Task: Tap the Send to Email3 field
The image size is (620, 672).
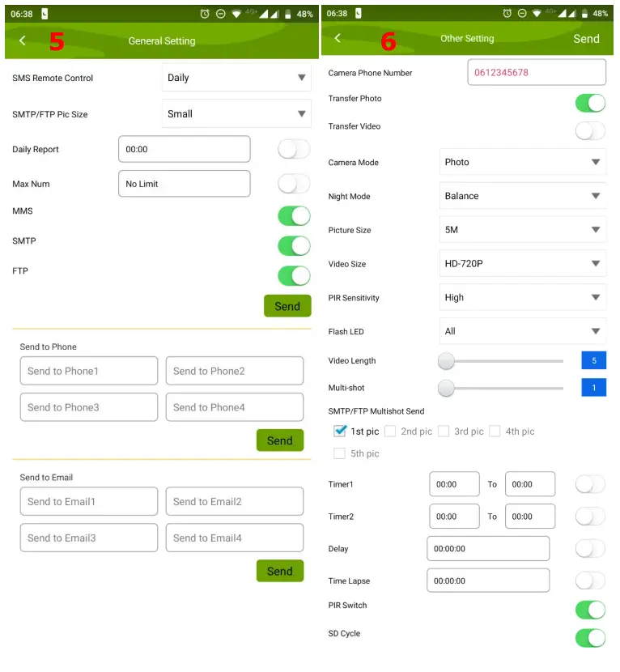Action: pyautogui.click(x=89, y=538)
